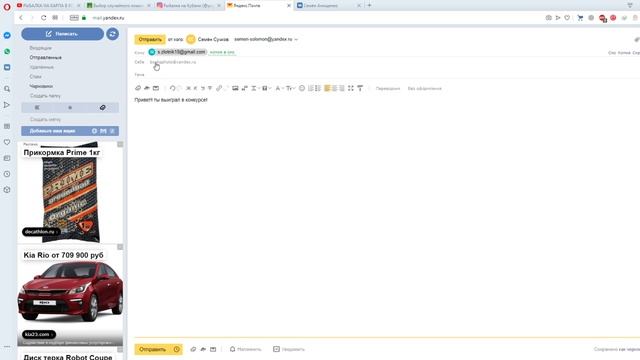Refresh mail with the round sync button
This screenshot has width=640, height=360.
pyautogui.click(x=113, y=34)
